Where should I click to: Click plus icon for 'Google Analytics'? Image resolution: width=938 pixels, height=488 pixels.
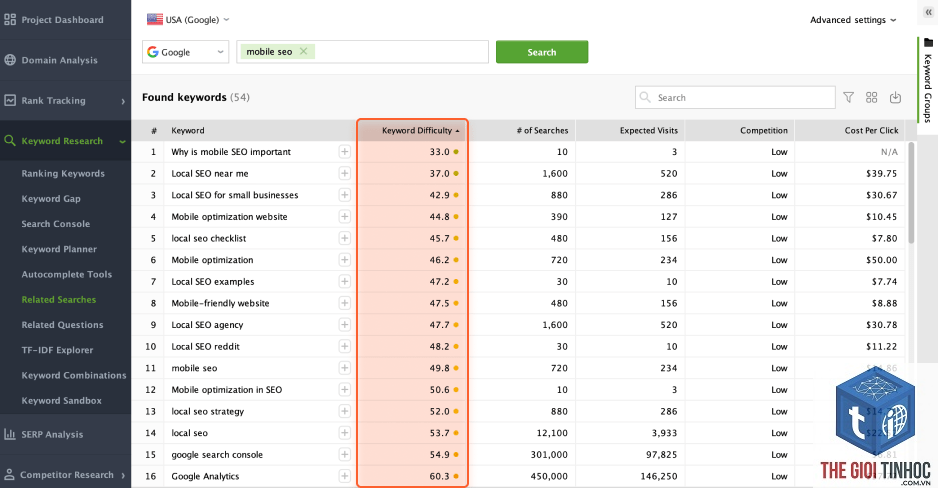coord(345,476)
